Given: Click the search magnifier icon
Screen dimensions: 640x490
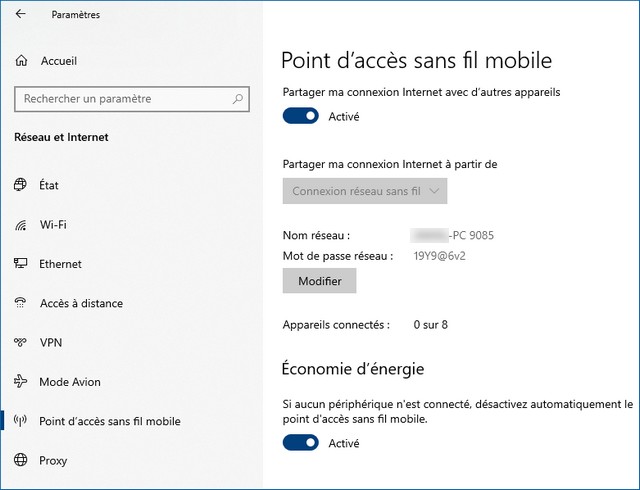Looking at the screenshot, I should coord(238,98).
